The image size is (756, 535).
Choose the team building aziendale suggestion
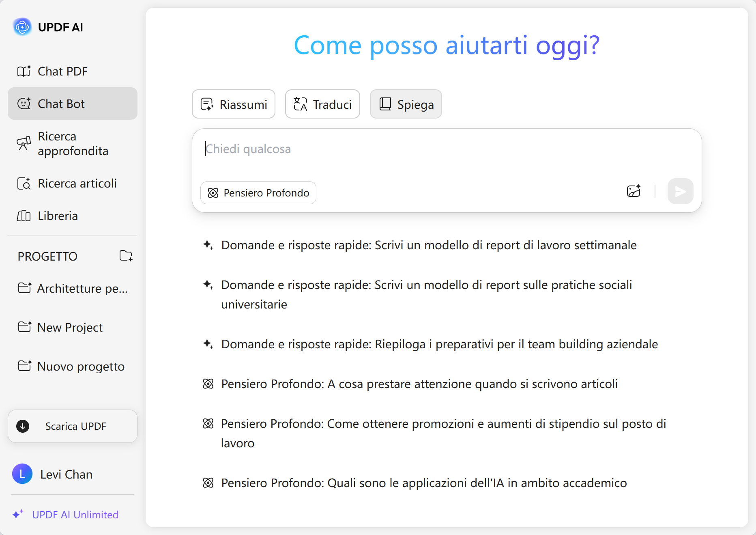click(x=430, y=344)
